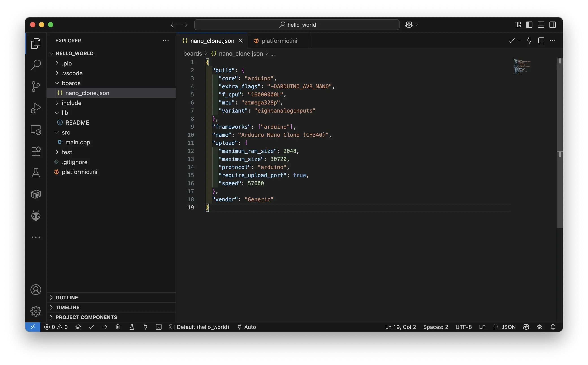
Task: Open Source Control view in activity bar
Action: (36, 86)
